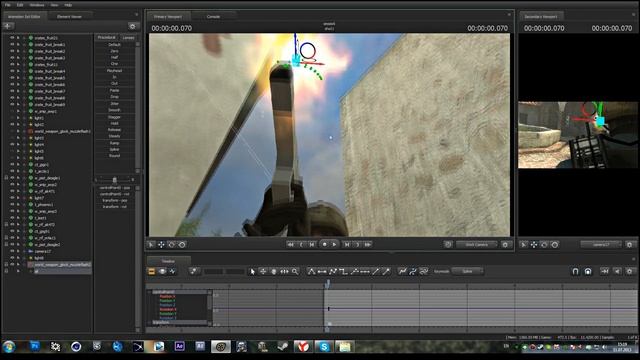Switch to the Console tab
The image size is (640, 360).
click(213, 16)
